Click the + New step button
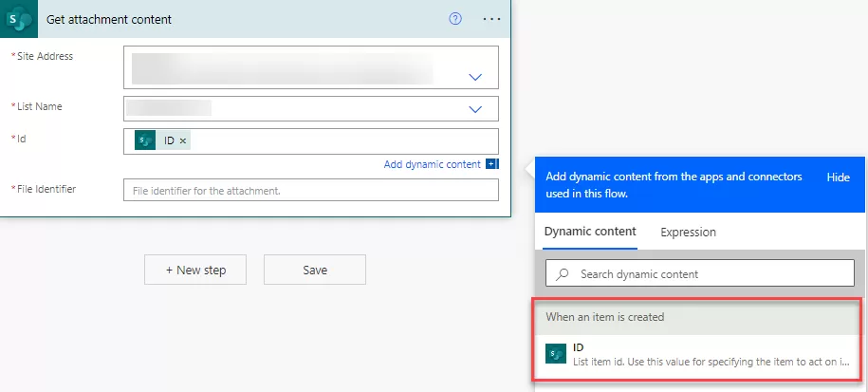Image resolution: width=868 pixels, height=392 pixels. coord(195,271)
